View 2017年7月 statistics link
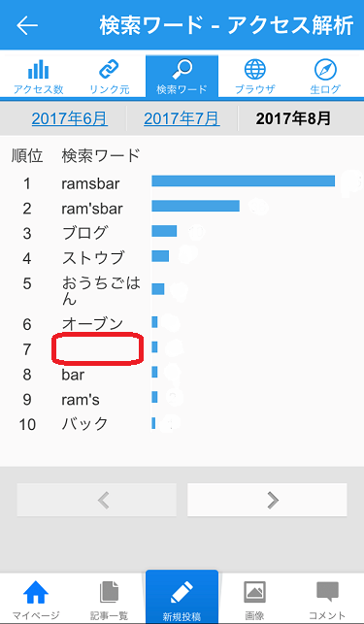Viewport: 364px width, 624px height. [x=182, y=118]
